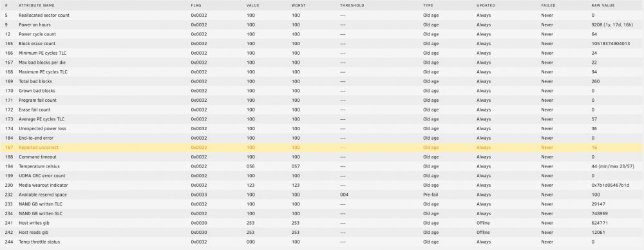Click the FLAG column header
Image resolution: width=644 pixels, height=250 pixels.
(196, 5)
